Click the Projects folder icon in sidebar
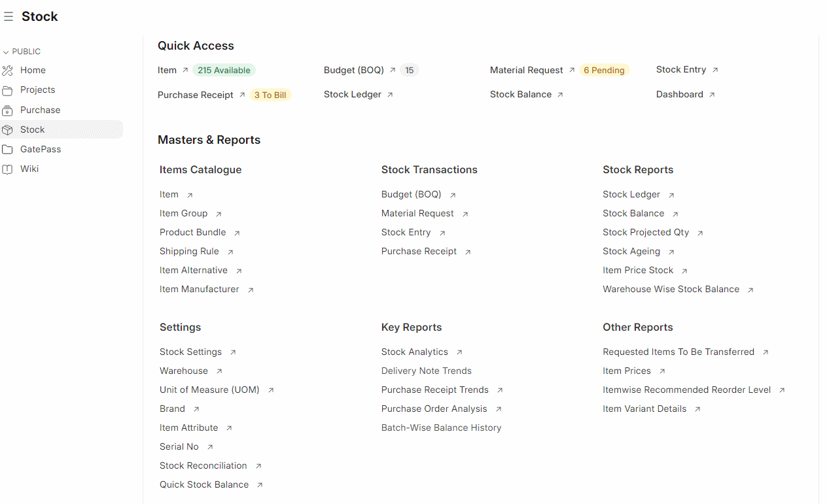This screenshot has width=827, height=504. (7, 90)
